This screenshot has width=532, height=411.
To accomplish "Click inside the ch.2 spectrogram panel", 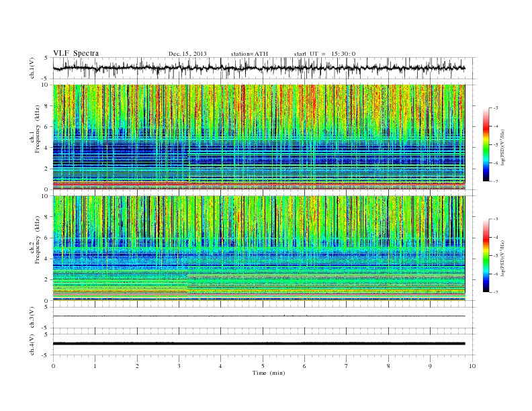I will (259, 248).
